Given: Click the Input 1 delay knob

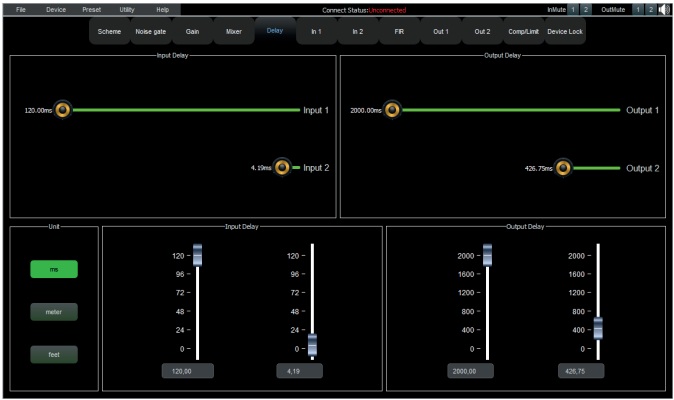Looking at the screenshot, I should click(x=63, y=109).
